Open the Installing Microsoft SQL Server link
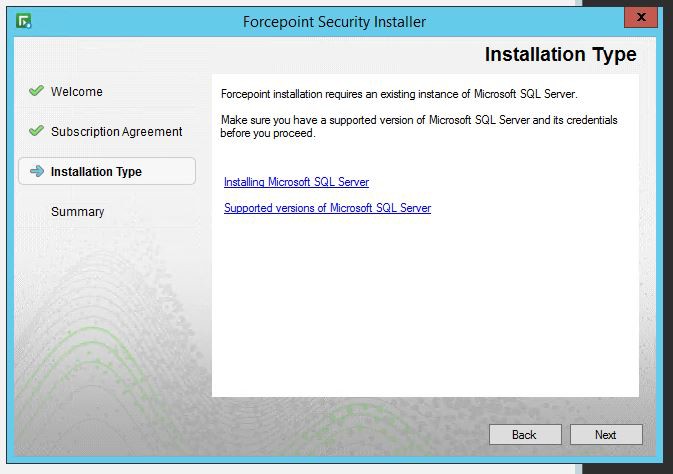Screen dimensions: 673x474 (296, 182)
